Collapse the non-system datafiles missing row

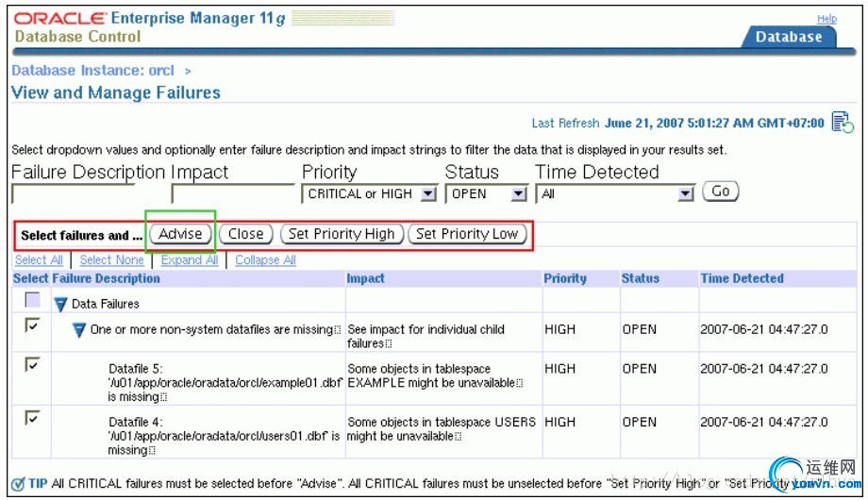[x=79, y=330]
